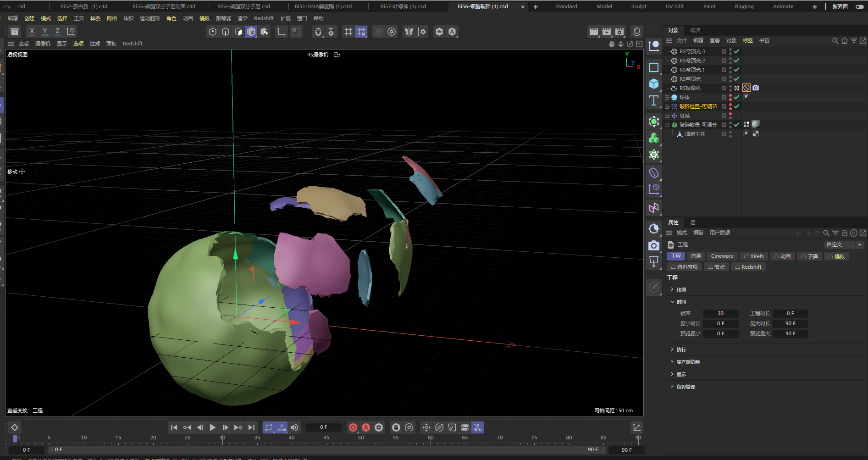Go to end of animation
Image resolution: width=868 pixels, height=460 pixels.
point(251,427)
